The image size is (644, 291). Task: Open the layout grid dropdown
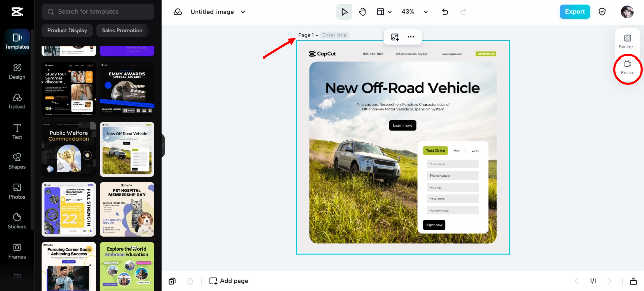point(385,12)
